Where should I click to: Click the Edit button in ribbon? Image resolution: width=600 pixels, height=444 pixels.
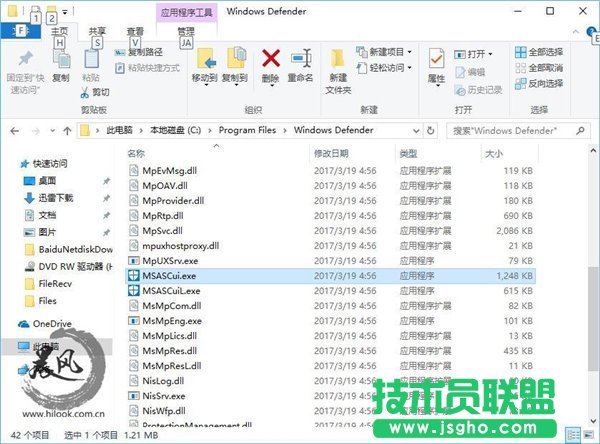tap(470, 72)
